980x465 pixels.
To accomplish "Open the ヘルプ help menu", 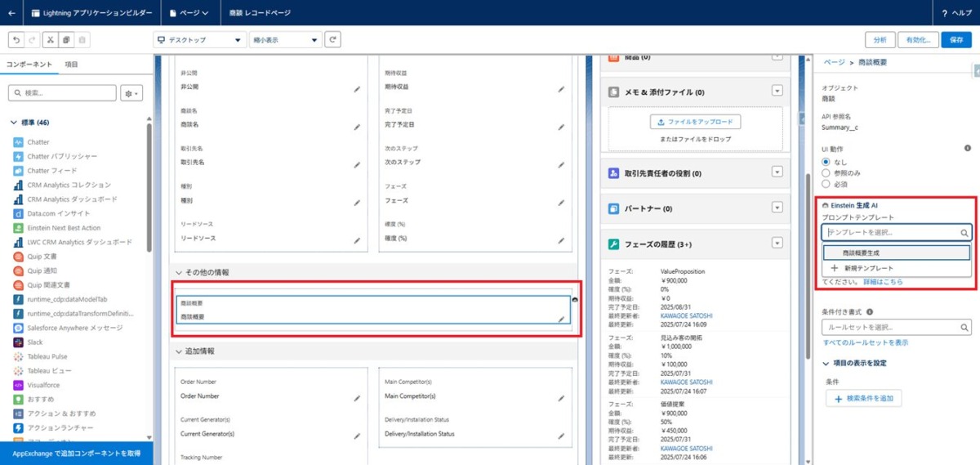I will click(x=957, y=13).
